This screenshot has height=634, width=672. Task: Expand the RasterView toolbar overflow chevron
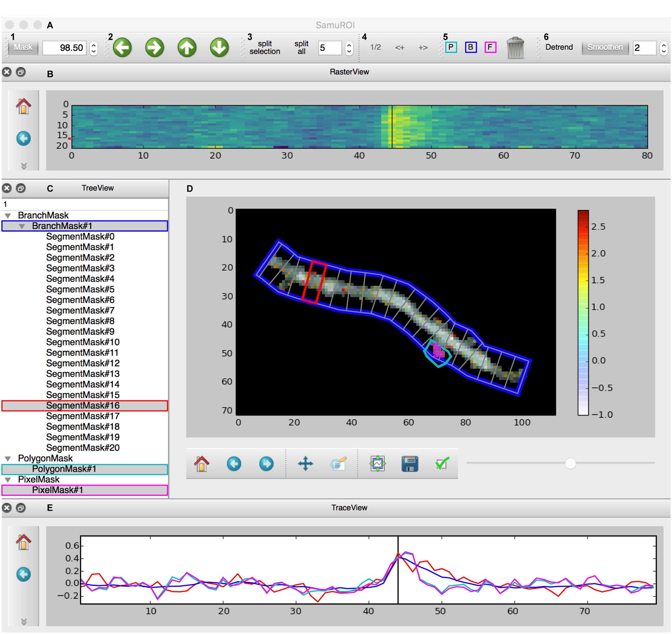tap(24, 166)
